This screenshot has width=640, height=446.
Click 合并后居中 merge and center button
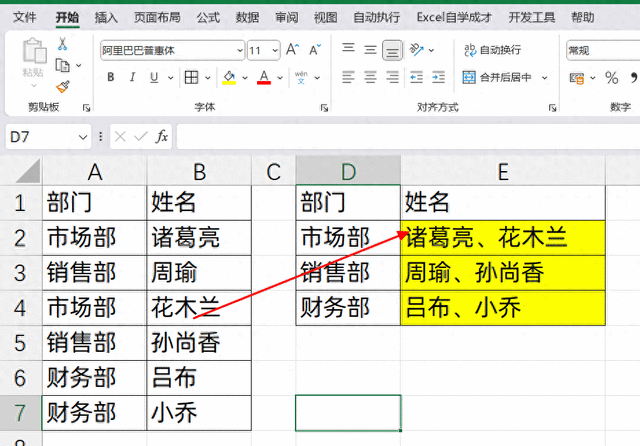tap(497, 77)
